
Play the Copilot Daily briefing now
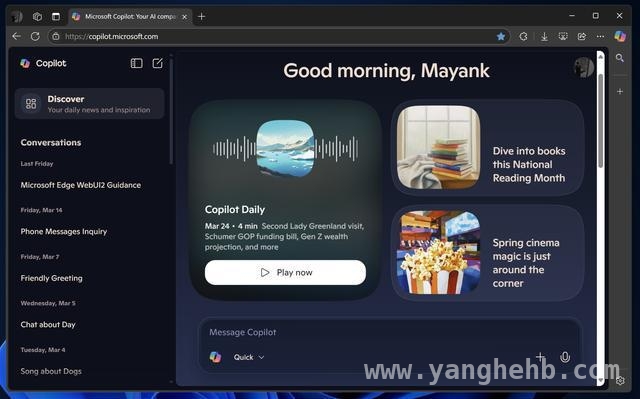285,273
